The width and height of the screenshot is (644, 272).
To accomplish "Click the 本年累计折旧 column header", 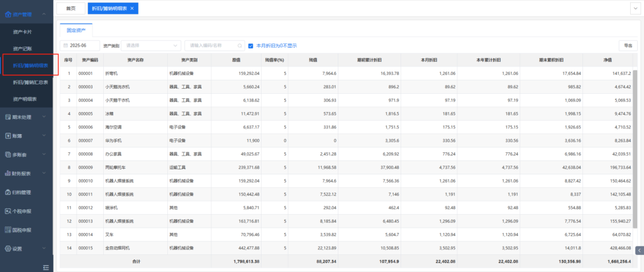I will (489, 60).
